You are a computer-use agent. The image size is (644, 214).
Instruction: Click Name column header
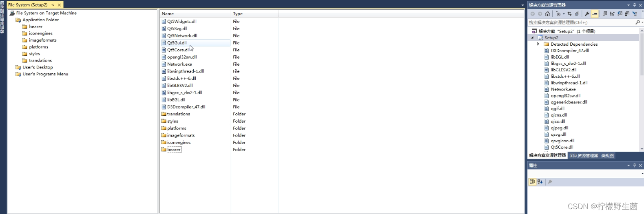[x=195, y=13]
